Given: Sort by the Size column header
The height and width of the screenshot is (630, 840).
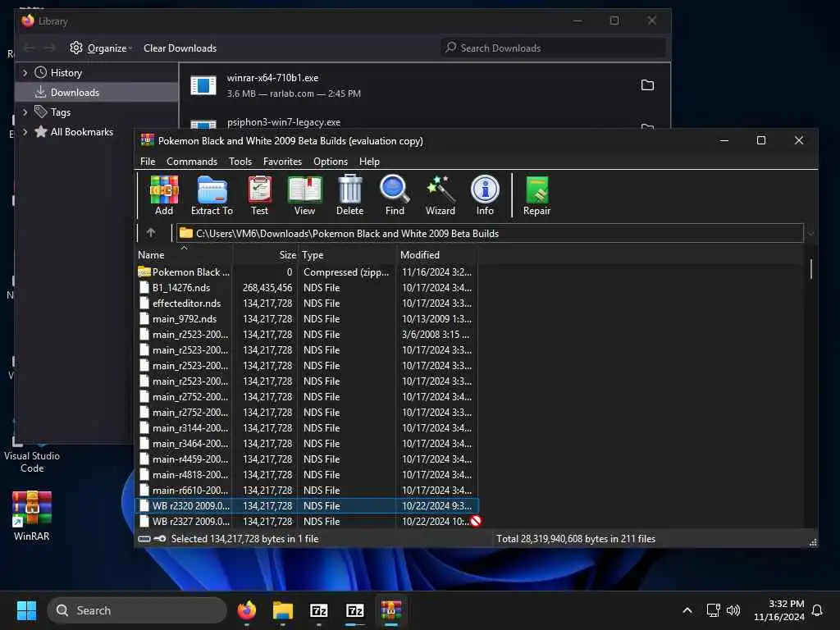Looking at the screenshot, I should [x=266, y=254].
